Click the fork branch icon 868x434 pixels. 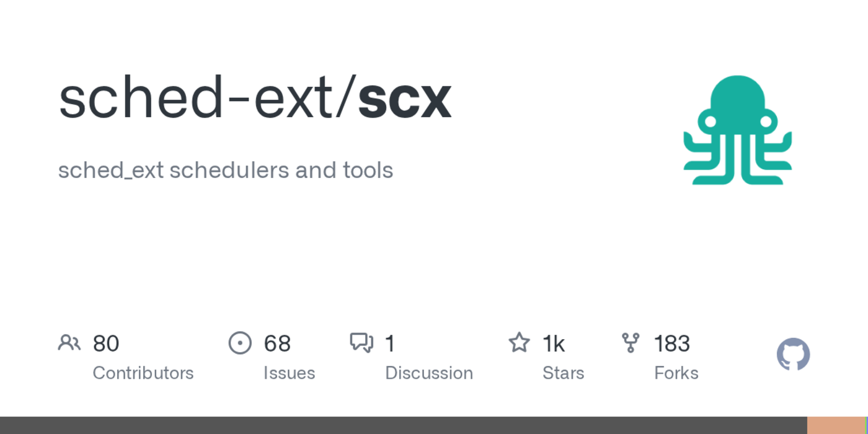pyautogui.click(x=631, y=342)
